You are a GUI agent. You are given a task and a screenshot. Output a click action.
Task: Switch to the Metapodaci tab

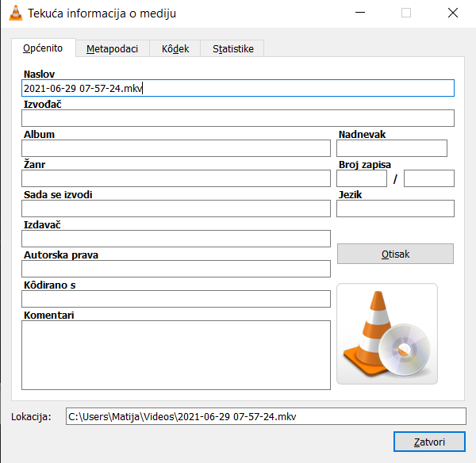[112, 48]
